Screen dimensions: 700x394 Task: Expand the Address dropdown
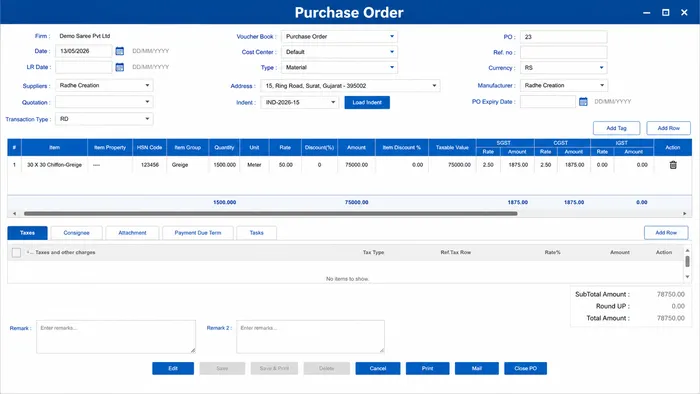point(350,86)
